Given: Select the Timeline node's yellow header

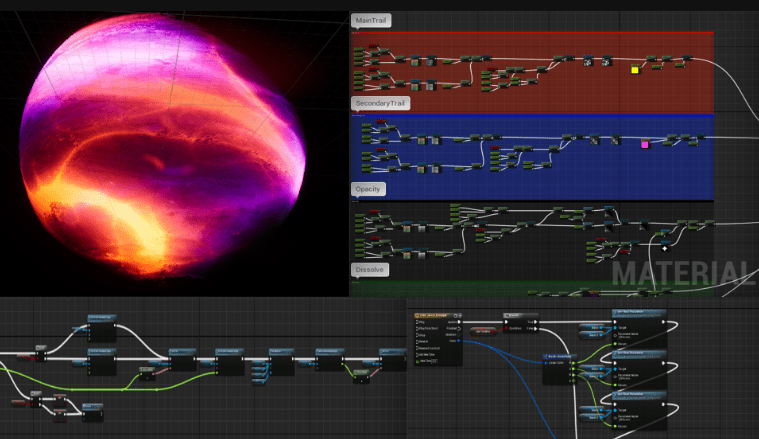Looking at the screenshot, I should (438, 316).
